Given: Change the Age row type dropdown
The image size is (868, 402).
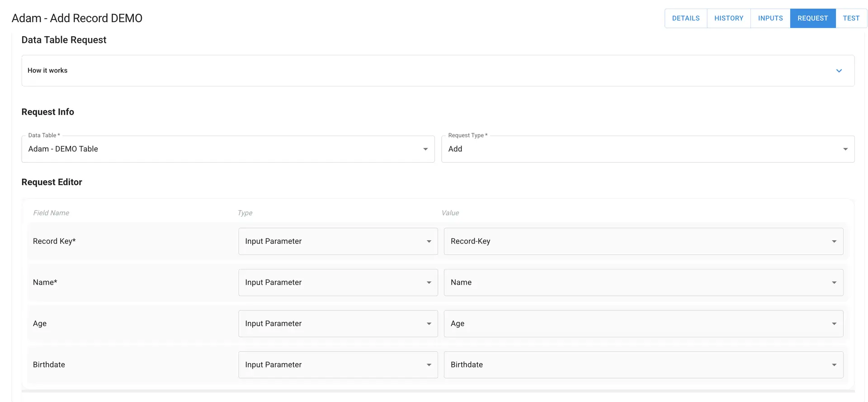Looking at the screenshot, I should (x=338, y=324).
